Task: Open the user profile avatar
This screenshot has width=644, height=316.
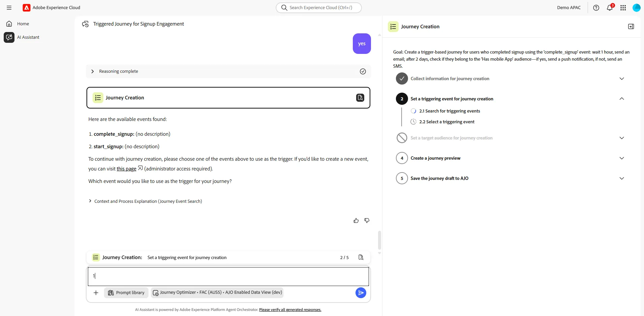Action: 636,8
